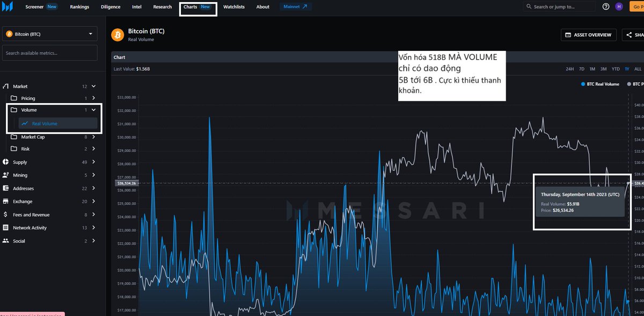The height and width of the screenshot is (316, 644).
Task: Click the Social people icon
Action: point(6,241)
